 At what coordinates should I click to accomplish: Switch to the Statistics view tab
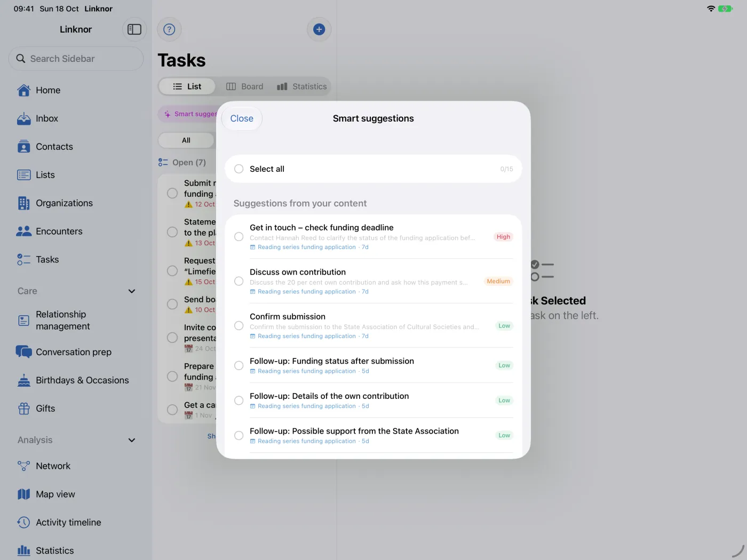[x=302, y=86]
